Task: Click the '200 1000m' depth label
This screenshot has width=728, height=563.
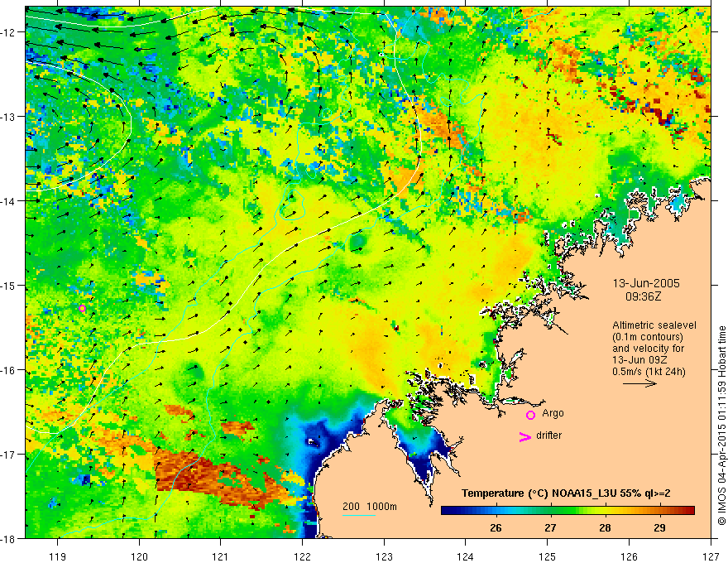Action: pyautogui.click(x=370, y=507)
